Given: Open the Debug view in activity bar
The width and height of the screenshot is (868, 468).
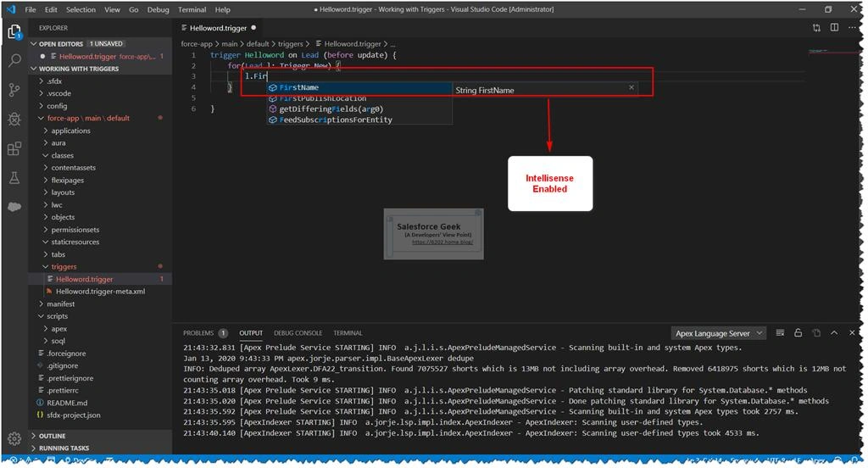Looking at the screenshot, I should click(x=14, y=119).
